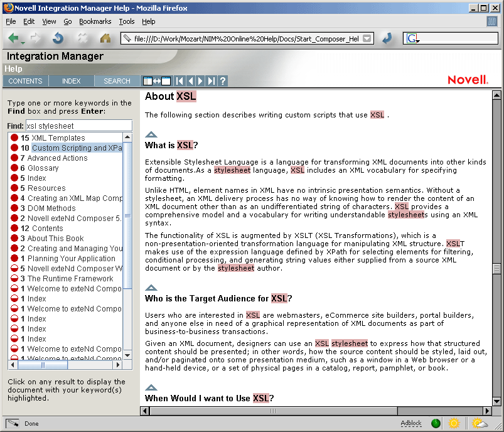The image size is (504, 432).
Task: Open the Edit menu
Action: point(29,21)
